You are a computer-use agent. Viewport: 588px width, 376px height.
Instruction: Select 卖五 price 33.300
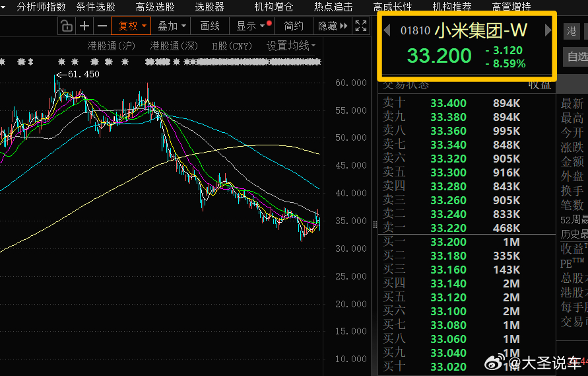[x=449, y=172]
